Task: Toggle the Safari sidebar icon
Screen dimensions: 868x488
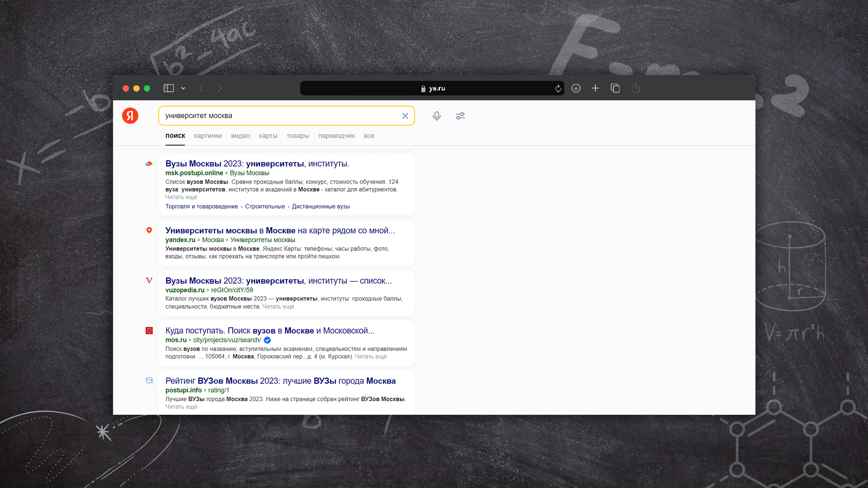Action: pyautogui.click(x=169, y=88)
